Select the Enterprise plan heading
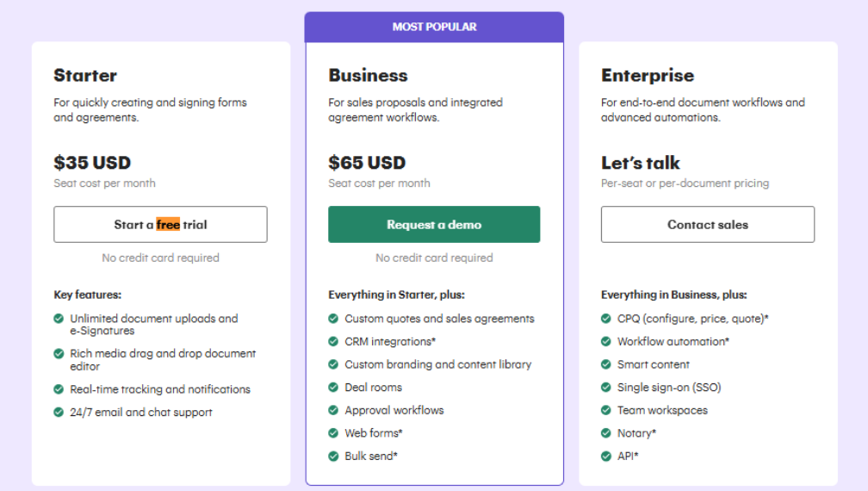The height and width of the screenshot is (491, 868). 648,76
